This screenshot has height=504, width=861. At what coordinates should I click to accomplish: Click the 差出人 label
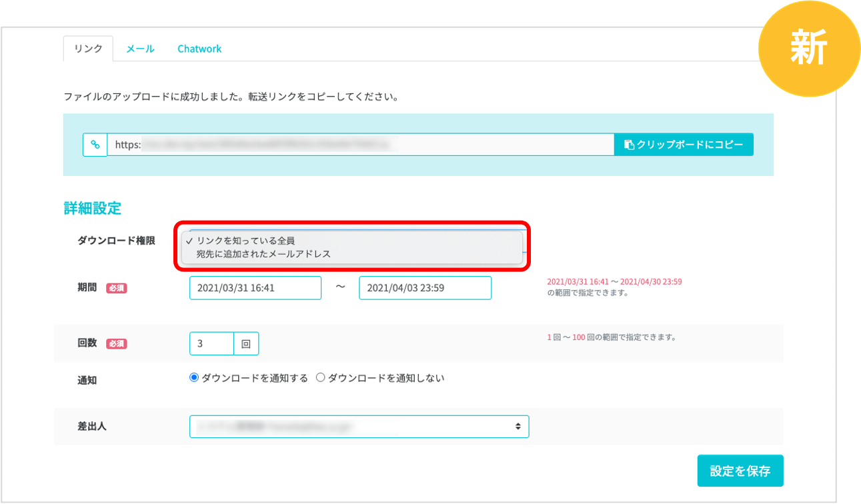tap(92, 425)
